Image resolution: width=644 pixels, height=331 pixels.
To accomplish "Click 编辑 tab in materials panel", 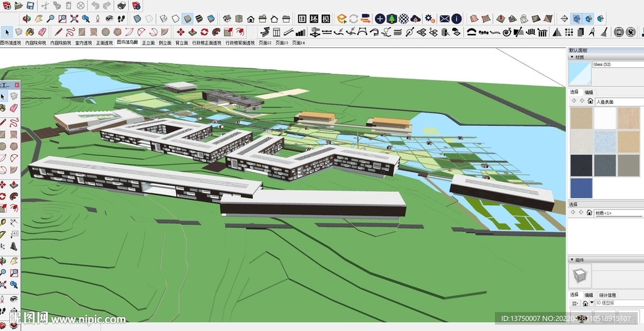I will [589, 92].
